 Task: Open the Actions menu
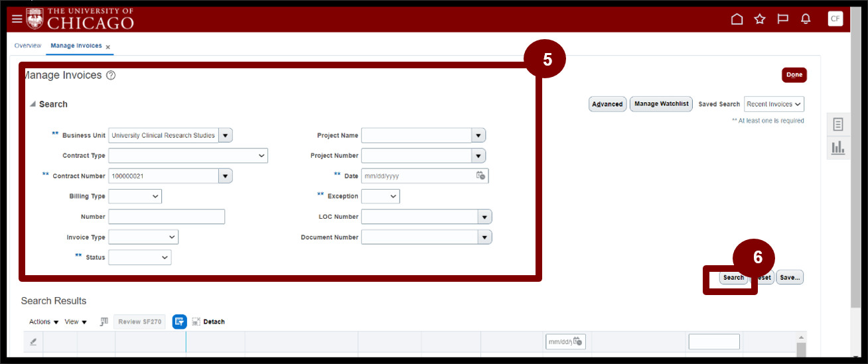[44, 322]
